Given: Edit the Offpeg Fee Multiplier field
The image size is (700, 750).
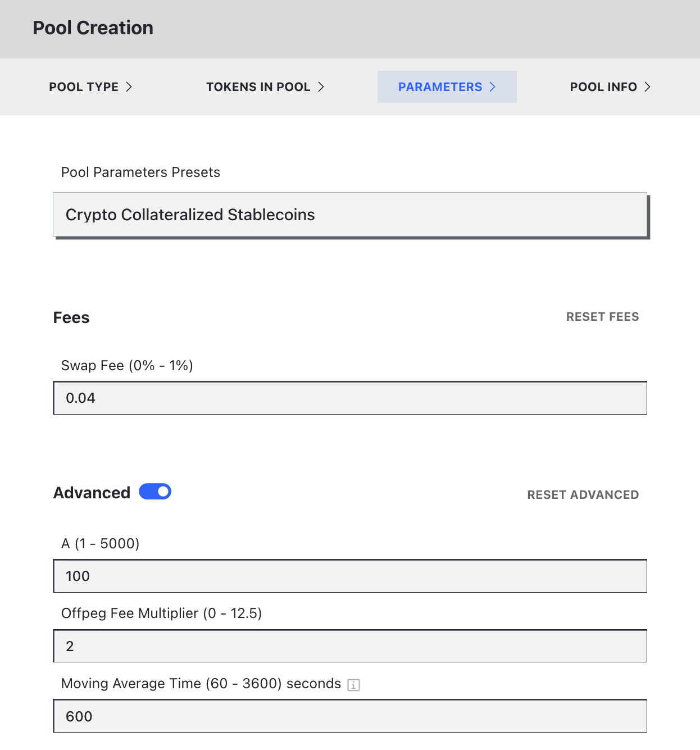Looking at the screenshot, I should click(350, 646).
